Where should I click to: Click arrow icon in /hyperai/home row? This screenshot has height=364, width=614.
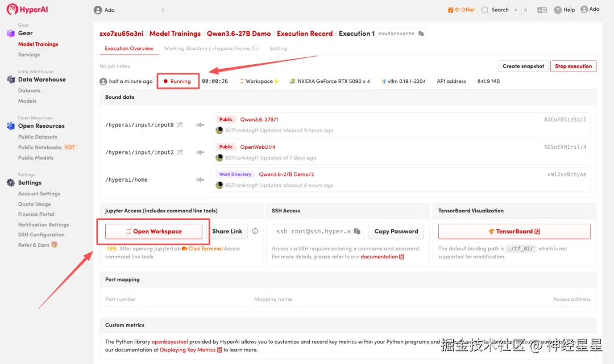point(200,180)
